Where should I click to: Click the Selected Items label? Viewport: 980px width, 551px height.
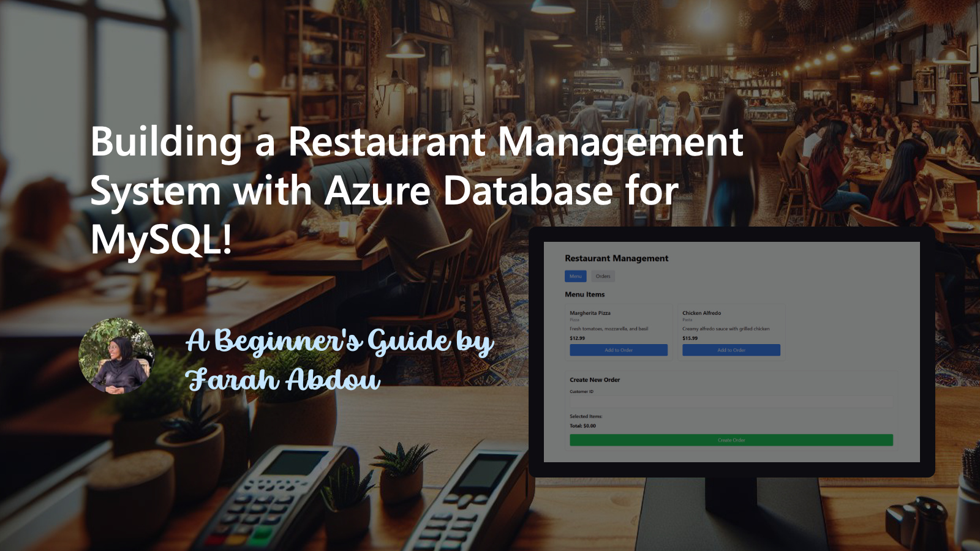coord(586,416)
